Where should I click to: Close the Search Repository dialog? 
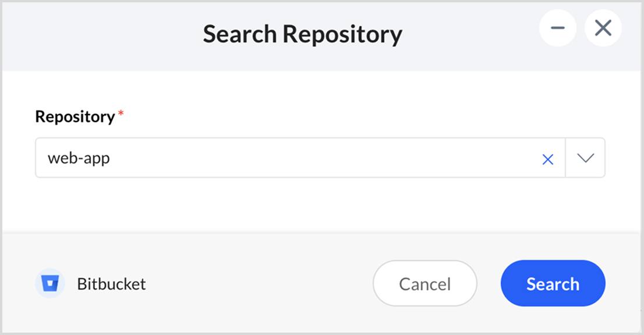pyautogui.click(x=603, y=28)
